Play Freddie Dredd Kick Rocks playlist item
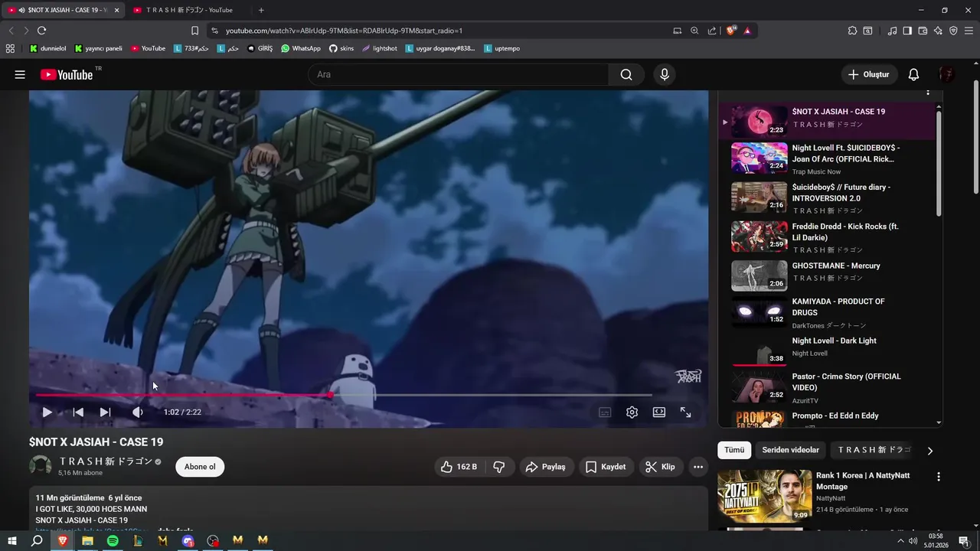The image size is (980, 551). coord(827,237)
